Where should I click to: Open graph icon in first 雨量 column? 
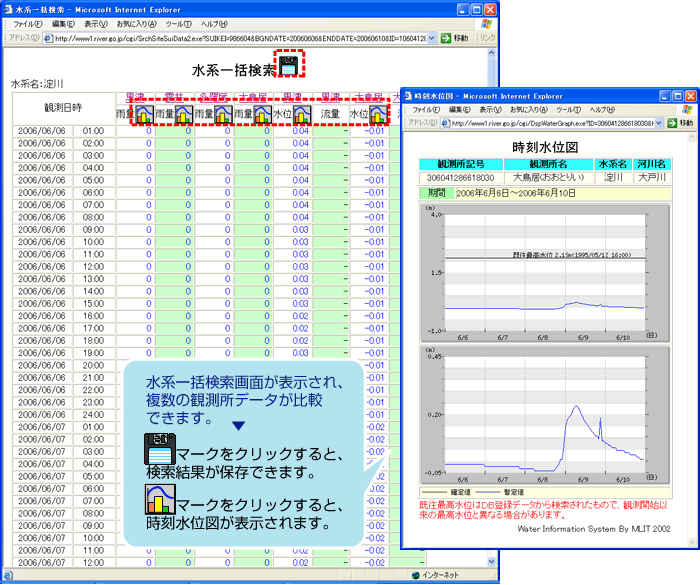coord(145,115)
